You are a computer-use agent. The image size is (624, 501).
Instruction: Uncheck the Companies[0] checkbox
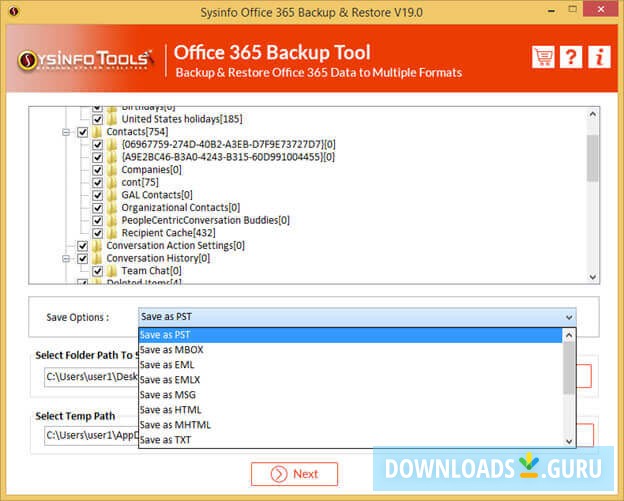[x=98, y=170]
